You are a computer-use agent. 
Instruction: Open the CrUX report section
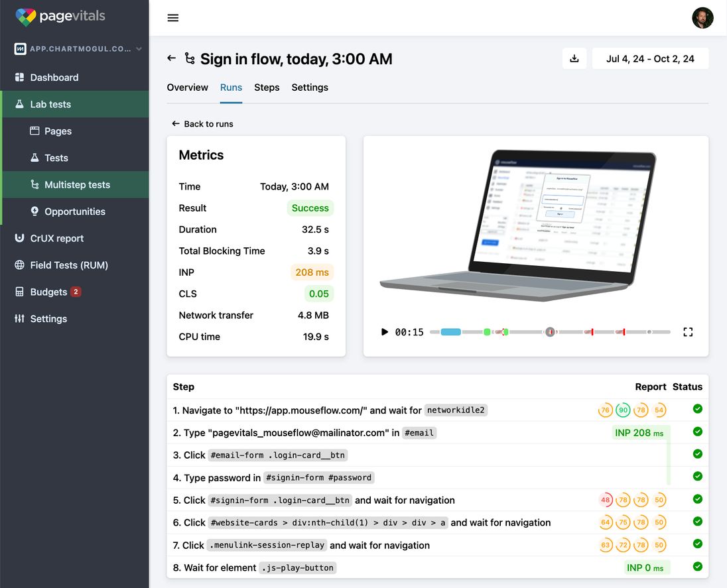[x=57, y=238]
